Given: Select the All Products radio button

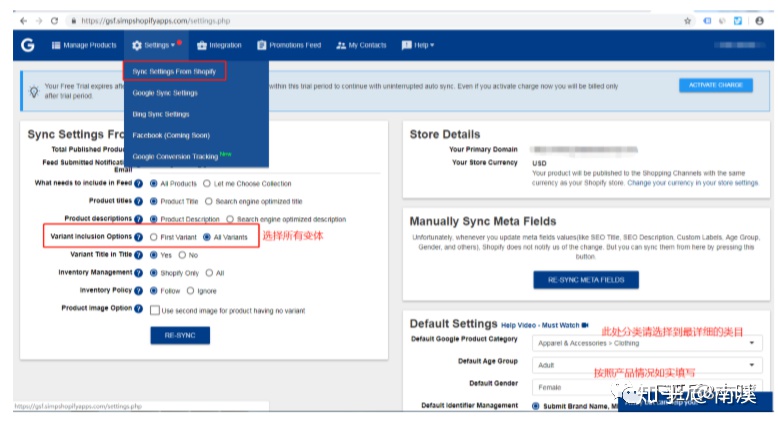Looking at the screenshot, I should (153, 183).
